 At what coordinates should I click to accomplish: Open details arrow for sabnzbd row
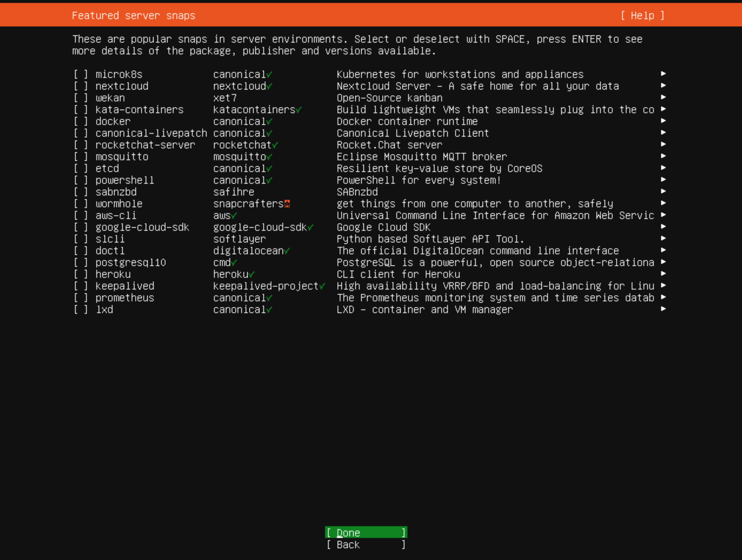[663, 191]
